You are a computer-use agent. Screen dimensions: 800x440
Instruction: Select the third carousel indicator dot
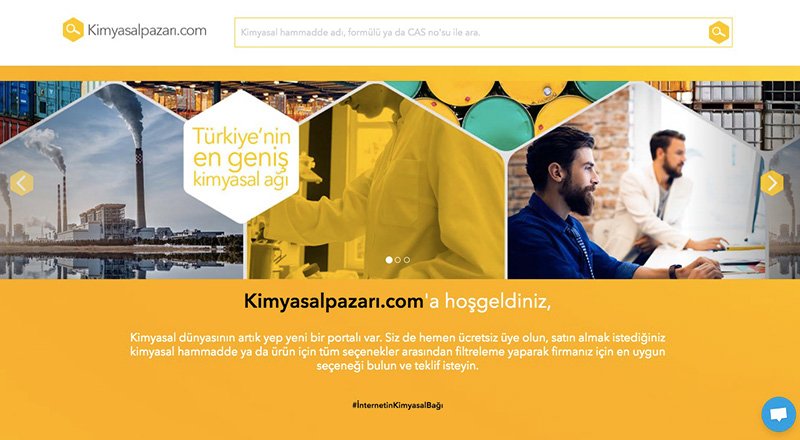pyautogui.click(x=407, y=260)
